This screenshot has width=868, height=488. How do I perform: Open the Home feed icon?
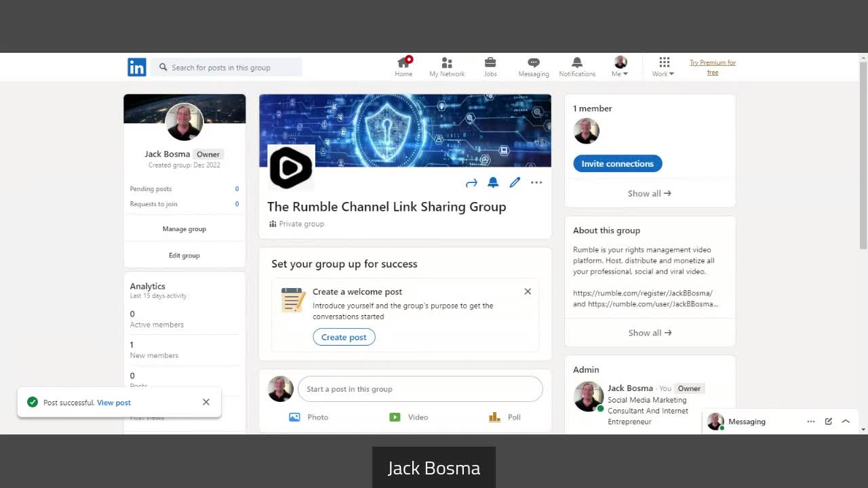403,66
